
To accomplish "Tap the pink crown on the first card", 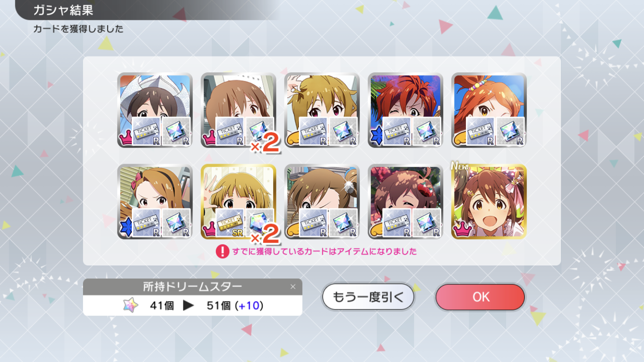I will pos(126,139).
